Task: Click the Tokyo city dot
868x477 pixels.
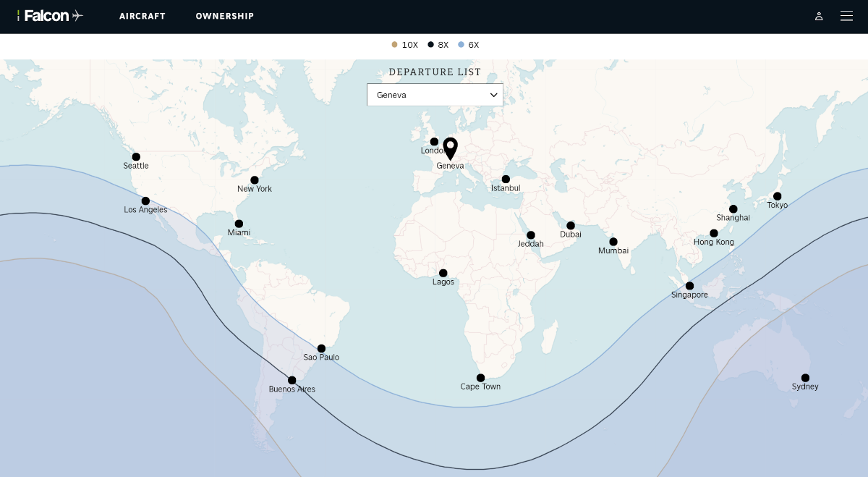Action: click(778, 196)
